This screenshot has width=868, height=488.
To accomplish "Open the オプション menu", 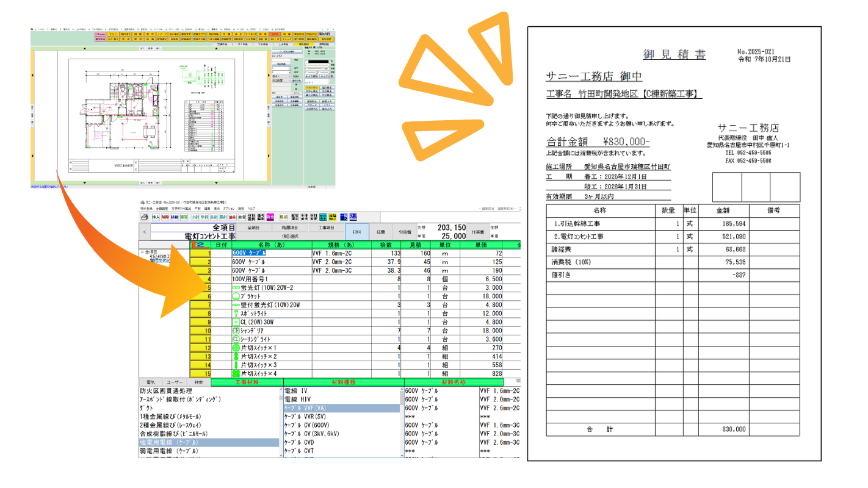I will click(228, 209).
